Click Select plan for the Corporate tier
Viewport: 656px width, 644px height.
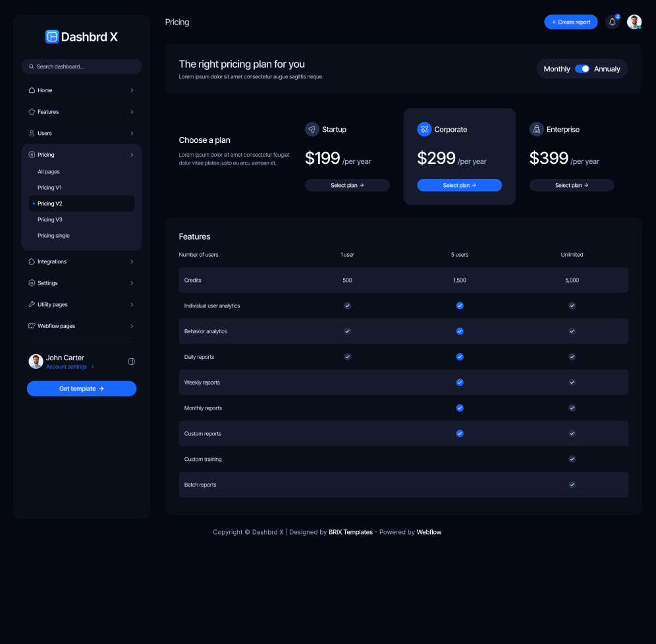click(x=459, y=185)
